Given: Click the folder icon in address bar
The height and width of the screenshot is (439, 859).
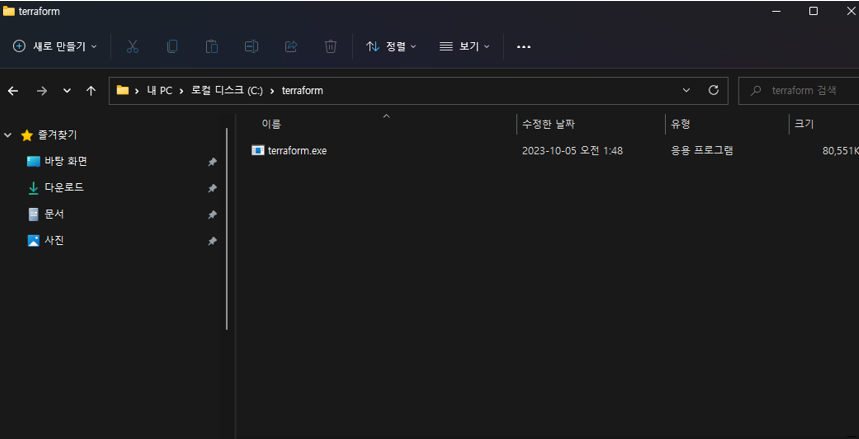Looking at the screenshot, I should (122, 90).
